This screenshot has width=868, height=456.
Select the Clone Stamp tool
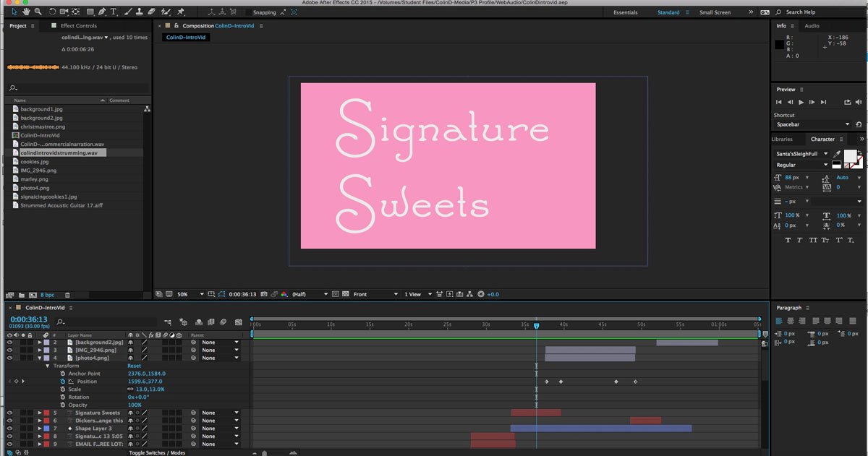click(x=139, y=12)
